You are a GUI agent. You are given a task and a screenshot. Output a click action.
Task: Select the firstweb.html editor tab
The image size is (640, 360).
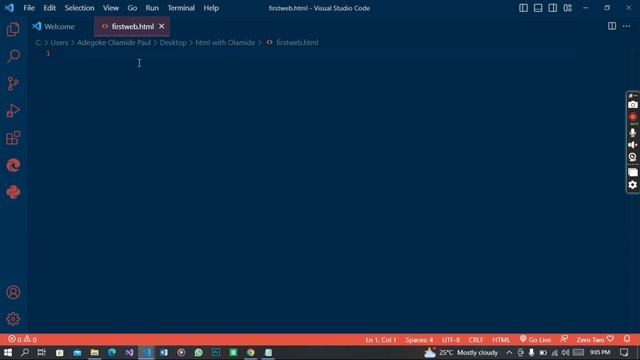point(132,27)
